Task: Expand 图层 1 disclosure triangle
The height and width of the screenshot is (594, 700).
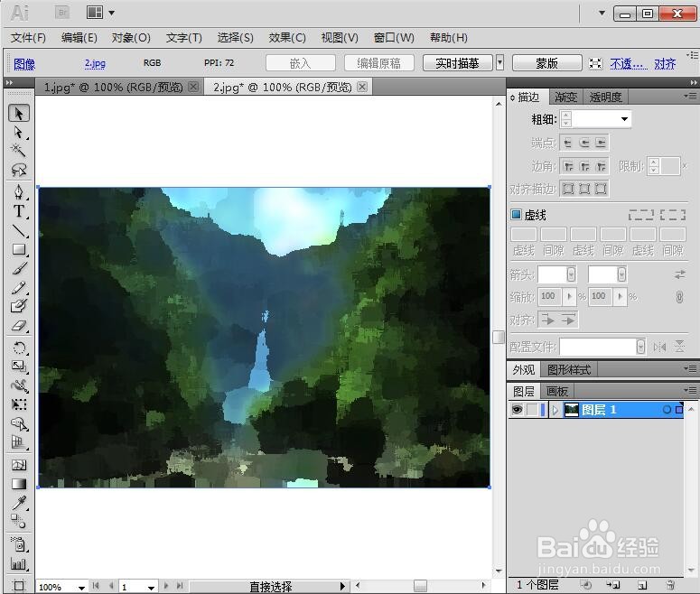Action: (x=555, y=410)
